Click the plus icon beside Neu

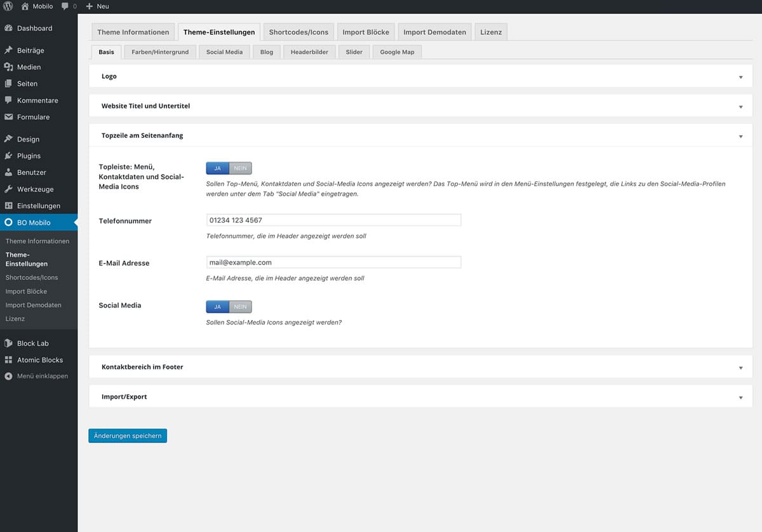[90, 6]
